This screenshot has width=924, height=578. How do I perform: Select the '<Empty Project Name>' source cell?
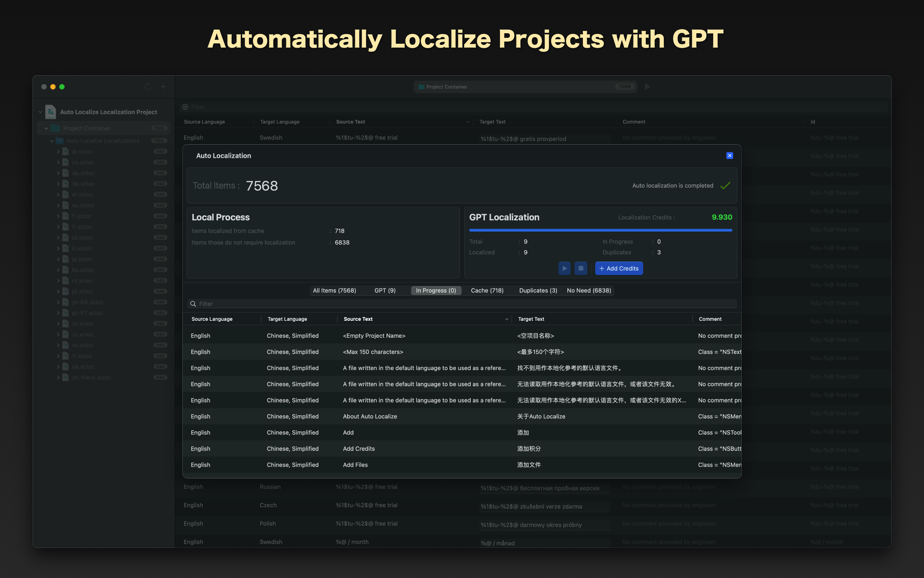[x=374, y=336]
